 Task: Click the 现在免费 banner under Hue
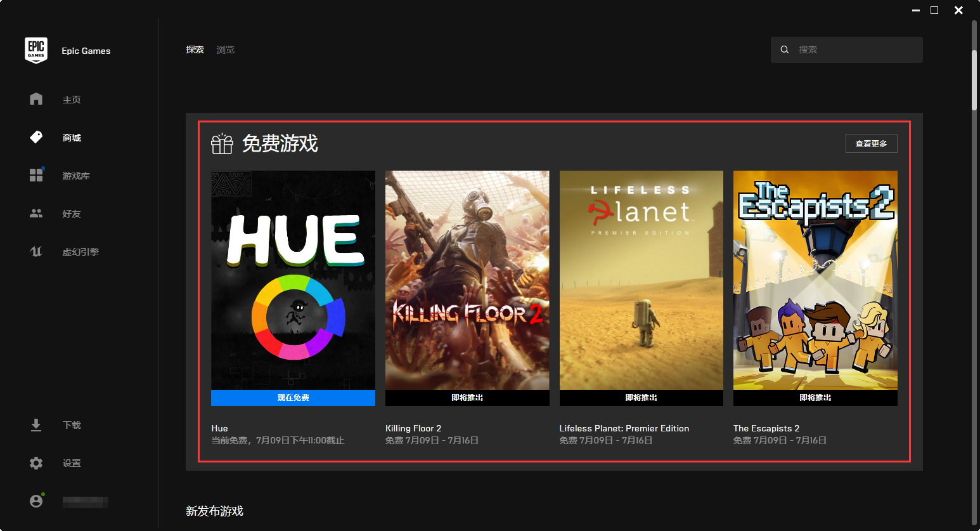[x=293, y=398]
